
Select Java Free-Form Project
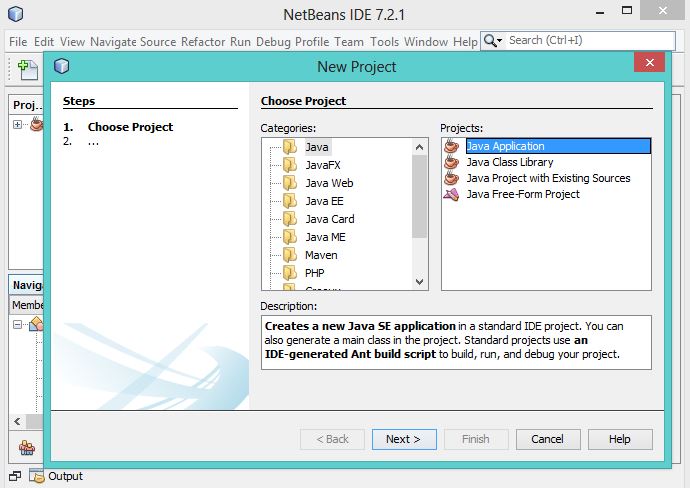tap(523, 194)
